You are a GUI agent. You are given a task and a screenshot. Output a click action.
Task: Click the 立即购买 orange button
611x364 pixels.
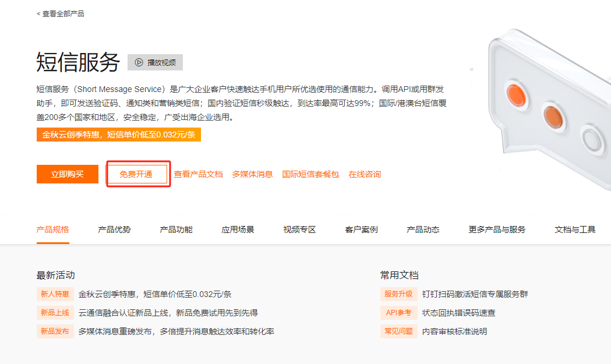[67, 174]
